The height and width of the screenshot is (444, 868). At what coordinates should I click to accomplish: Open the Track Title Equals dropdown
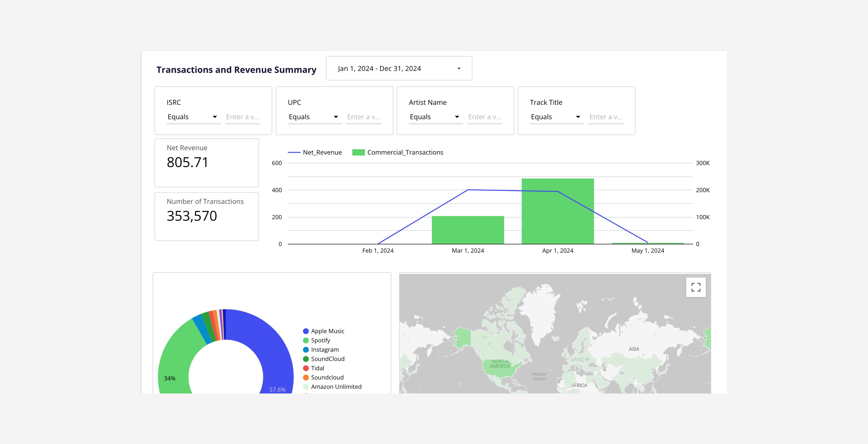[557, 117]
